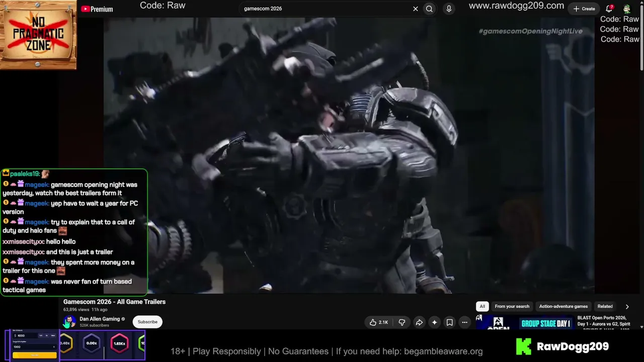Viewport: 644px width, 362px height.
Task: Focus the search field containing gamescom 2026
Action: 325,9
